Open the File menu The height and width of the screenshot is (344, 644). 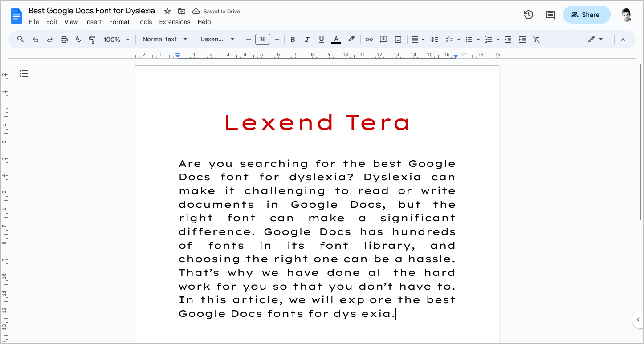click(x=34, y=22)
